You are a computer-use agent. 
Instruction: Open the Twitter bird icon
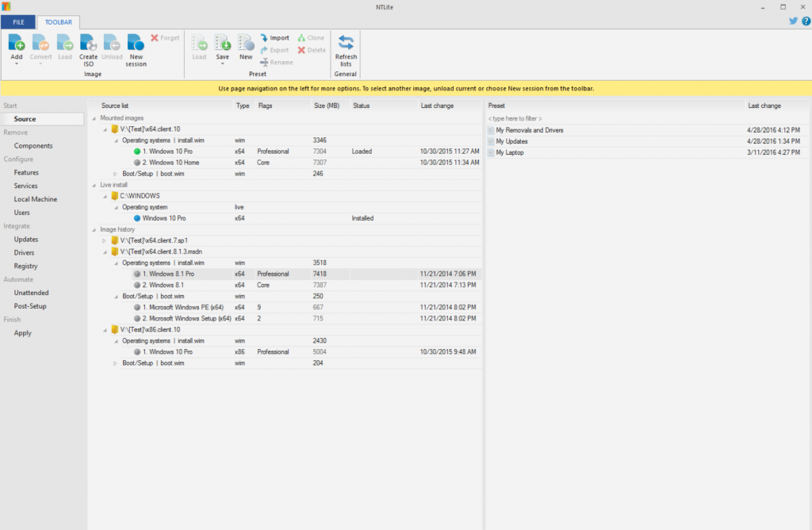click(x=793, y=21)
